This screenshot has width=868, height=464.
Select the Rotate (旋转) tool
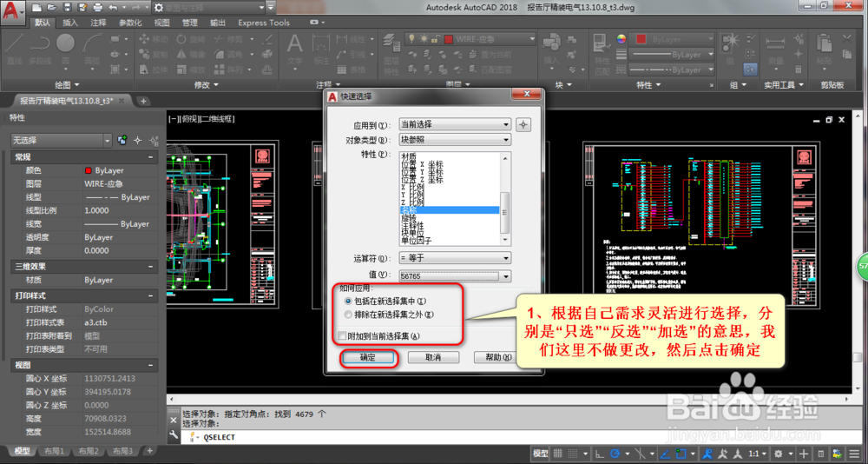(191, 39)
